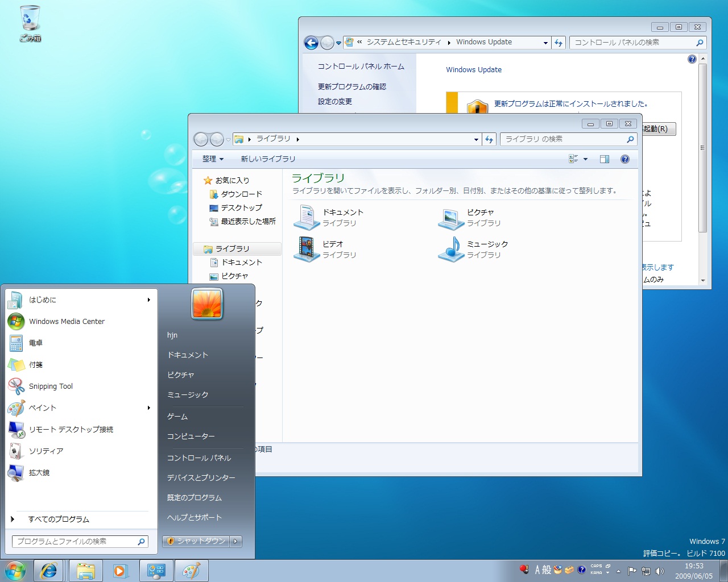Expand the はじめに submenu arrow
Image resolution: width=728 pixels, height=582 pixels.
(148, 300)
